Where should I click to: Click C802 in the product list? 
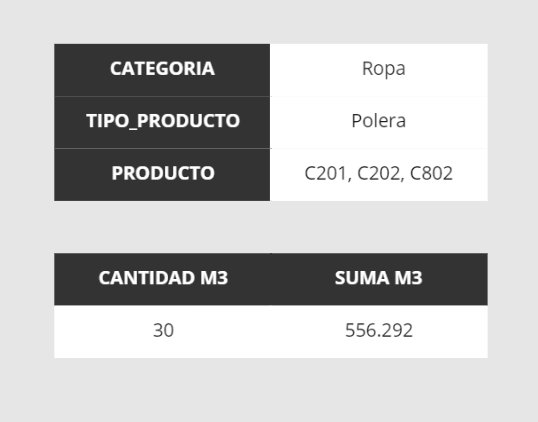(431, 173)
